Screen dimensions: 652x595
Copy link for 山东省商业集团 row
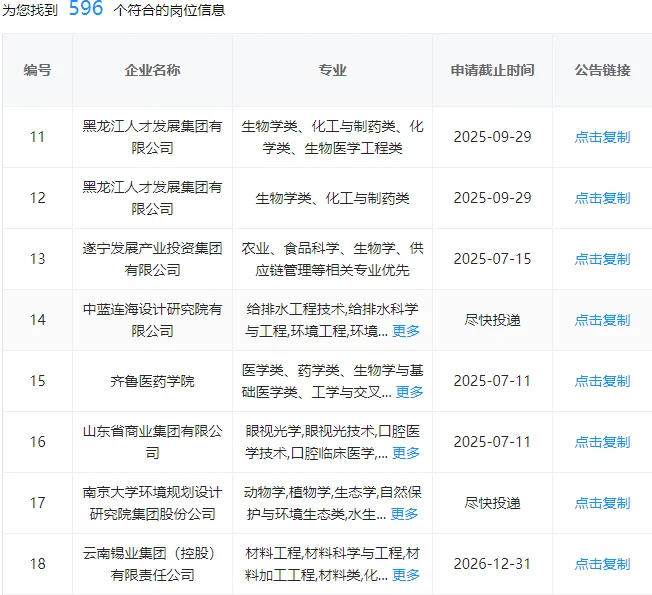[602, 442]
